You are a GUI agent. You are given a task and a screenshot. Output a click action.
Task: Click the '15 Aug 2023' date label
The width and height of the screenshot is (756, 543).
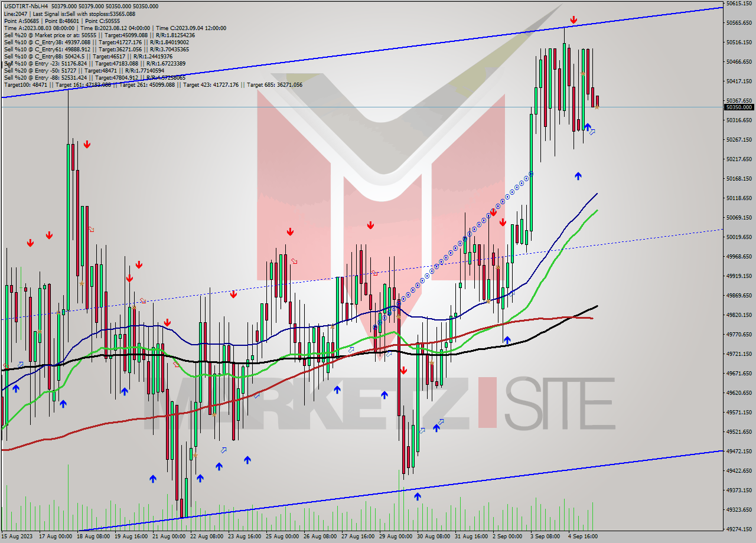[16, 537]
